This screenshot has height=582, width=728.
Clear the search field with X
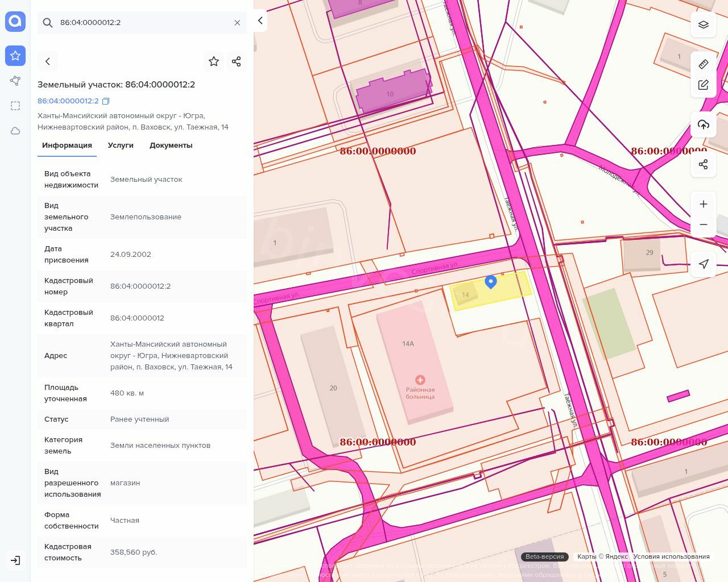click(237, 23)
